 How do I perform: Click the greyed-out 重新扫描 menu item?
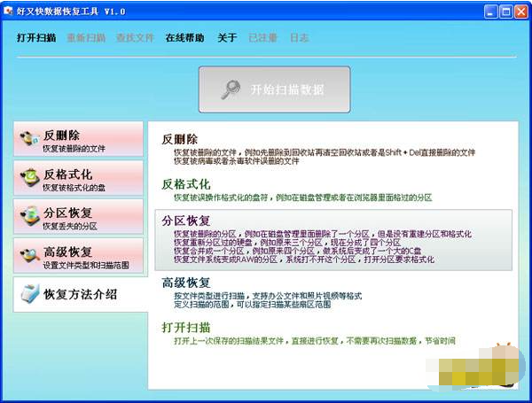(85, 38)
